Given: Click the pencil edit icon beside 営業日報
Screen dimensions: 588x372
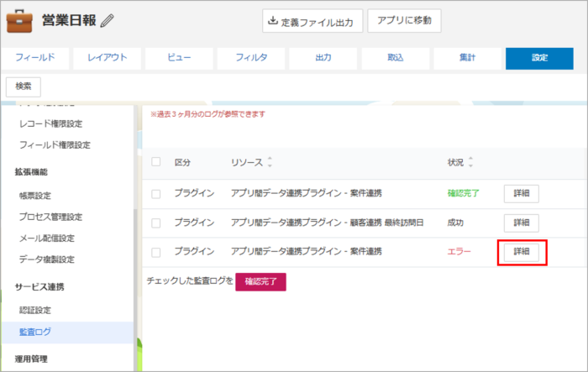Looking at the screenshot, I should (x=108, y=20).
